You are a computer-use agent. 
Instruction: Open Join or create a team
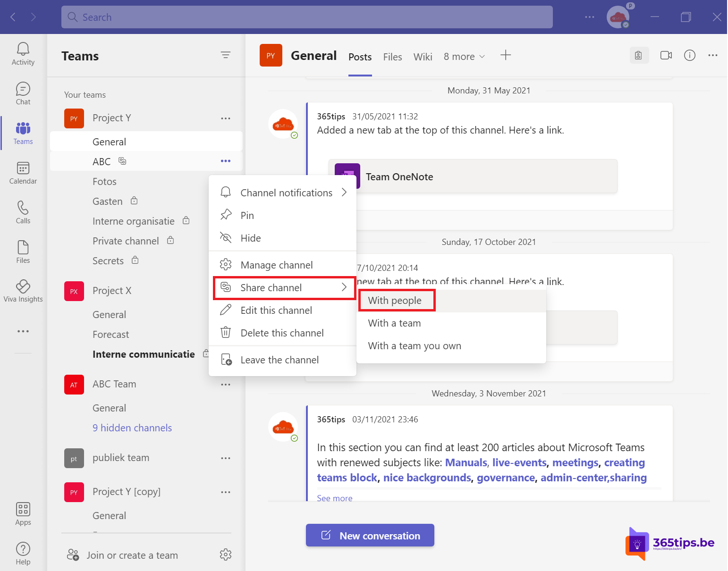pyautogui.click(x=132, y=555)
